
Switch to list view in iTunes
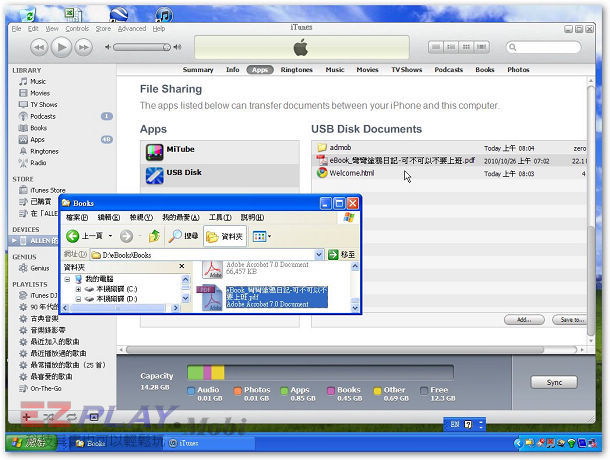click(x=436, y=47)
